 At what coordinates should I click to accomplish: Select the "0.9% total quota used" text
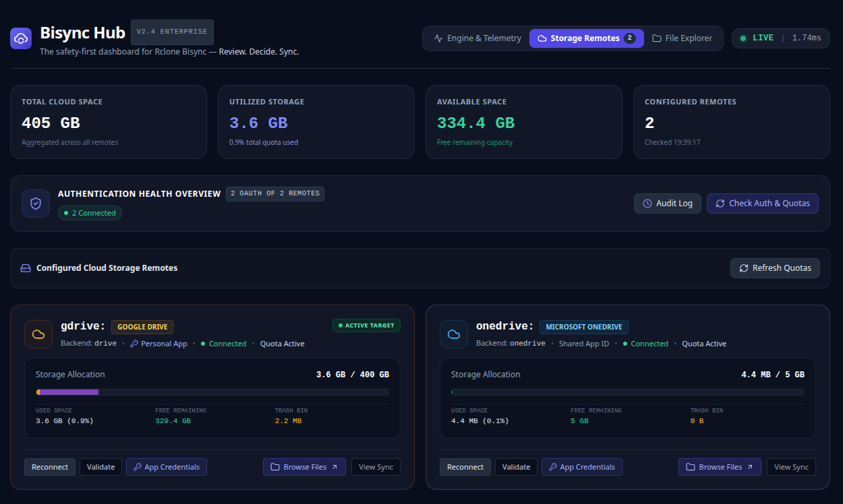click(x=264, y=142)
